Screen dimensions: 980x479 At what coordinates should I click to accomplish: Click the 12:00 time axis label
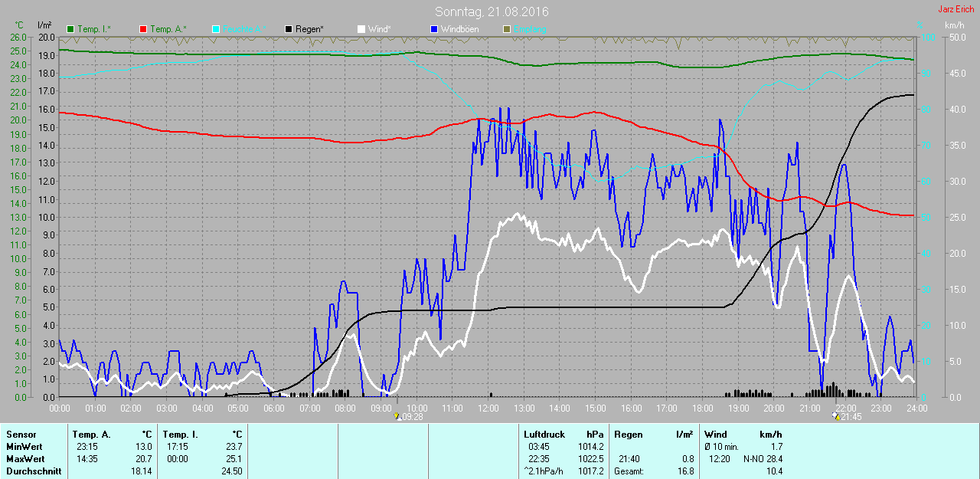tap(488, 408)
